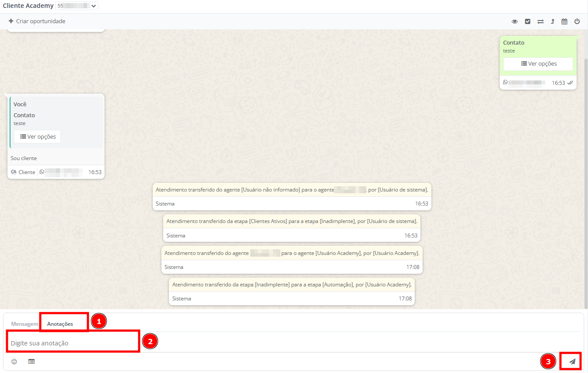The width and height of the screenshot is (588, 373).
Task: Click the checked-box icon in top toolbar
Action: [x=528, y=21]
